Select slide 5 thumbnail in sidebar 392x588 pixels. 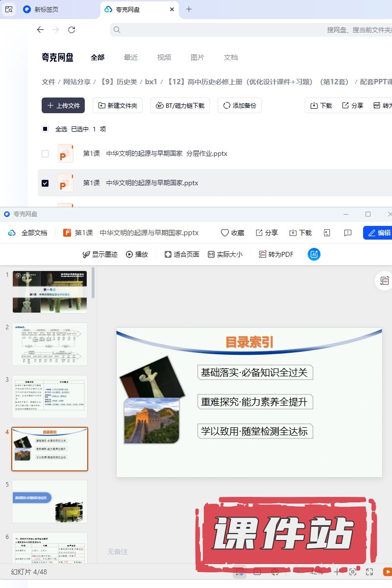(49, 501)
